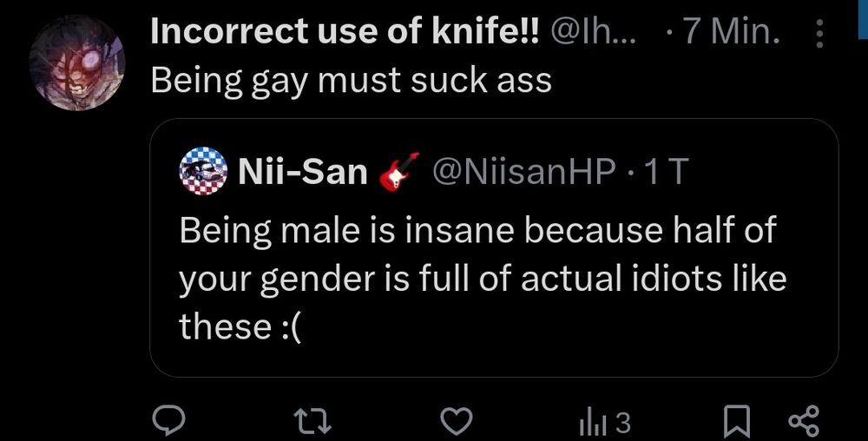
Task: Like the tweet with the heart icon
Action: [457, 422]
